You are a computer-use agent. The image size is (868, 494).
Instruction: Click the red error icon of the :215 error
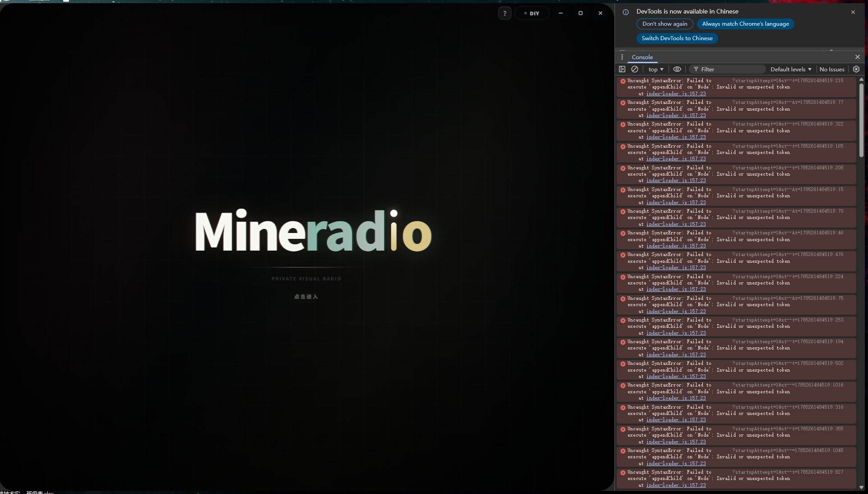point(623,81)
